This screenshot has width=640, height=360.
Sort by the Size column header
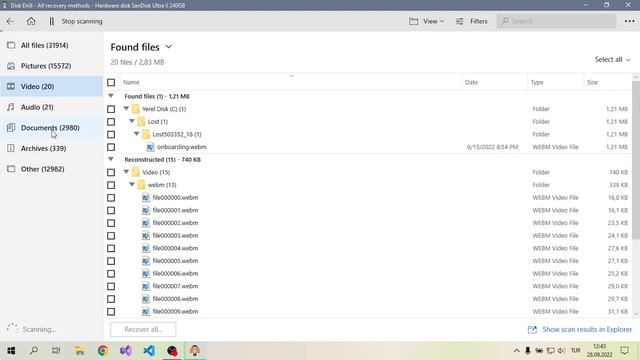pyautogui.click(x=608, y=82)
